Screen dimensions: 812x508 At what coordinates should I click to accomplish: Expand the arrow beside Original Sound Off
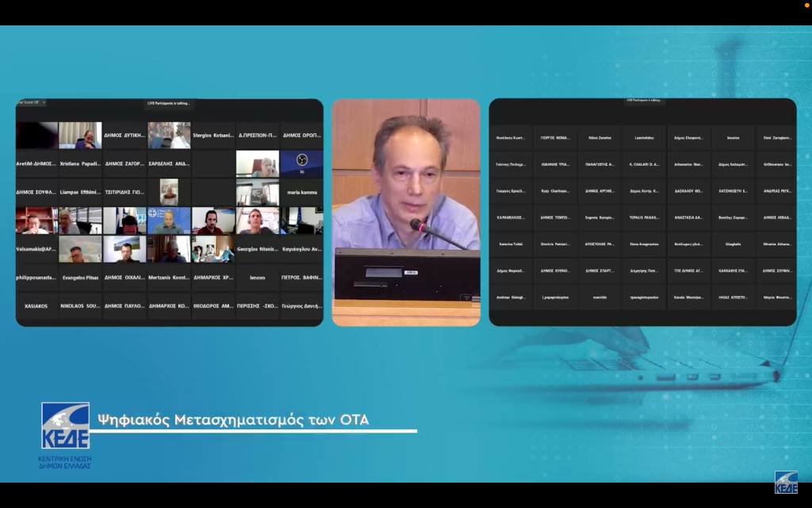pos(44,102)
